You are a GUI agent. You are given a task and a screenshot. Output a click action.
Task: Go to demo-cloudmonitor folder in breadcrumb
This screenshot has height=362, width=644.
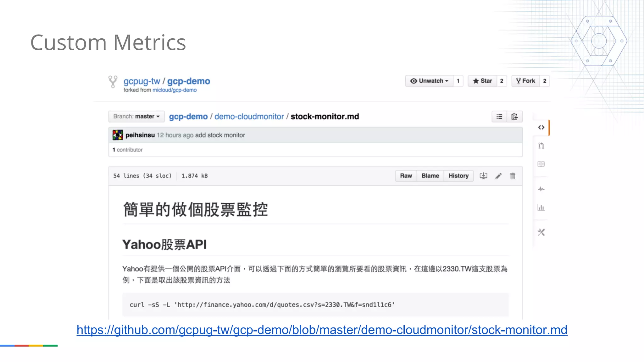pos(249,117)
